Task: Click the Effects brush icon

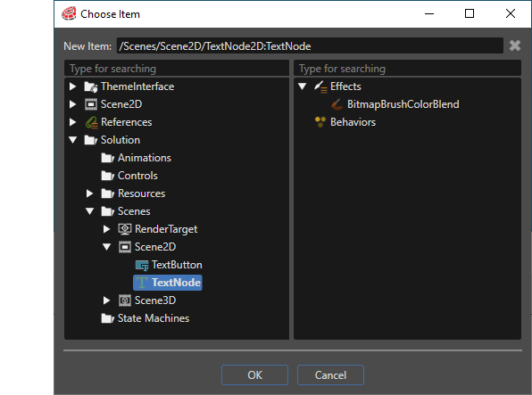Action: (x=320, y=86)
